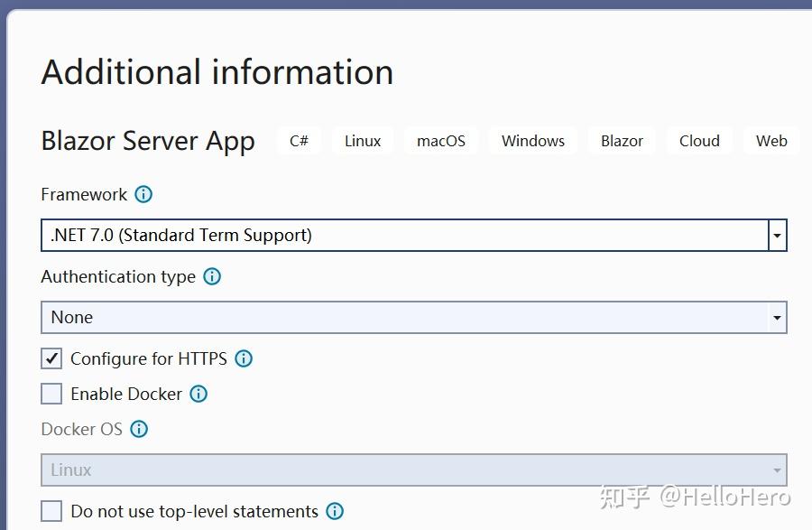
Task: Click the C# tag
Action: click(300, 141)
